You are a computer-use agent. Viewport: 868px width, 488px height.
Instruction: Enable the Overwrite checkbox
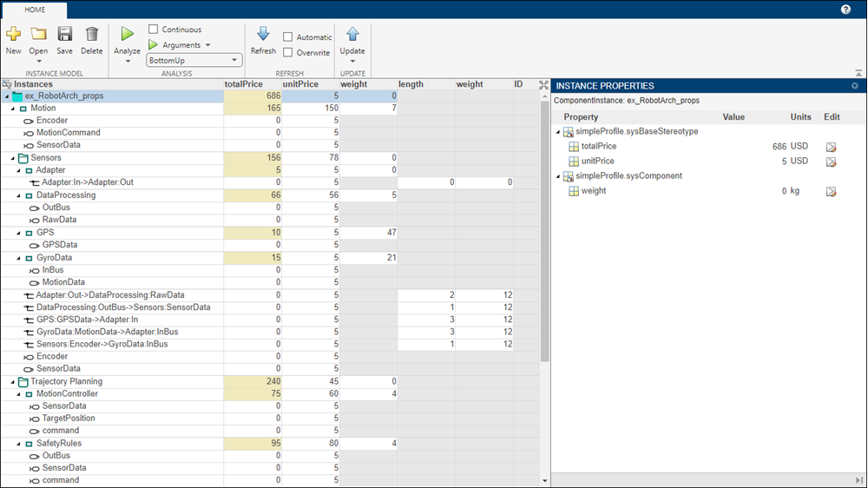click(x=288, y=53)
